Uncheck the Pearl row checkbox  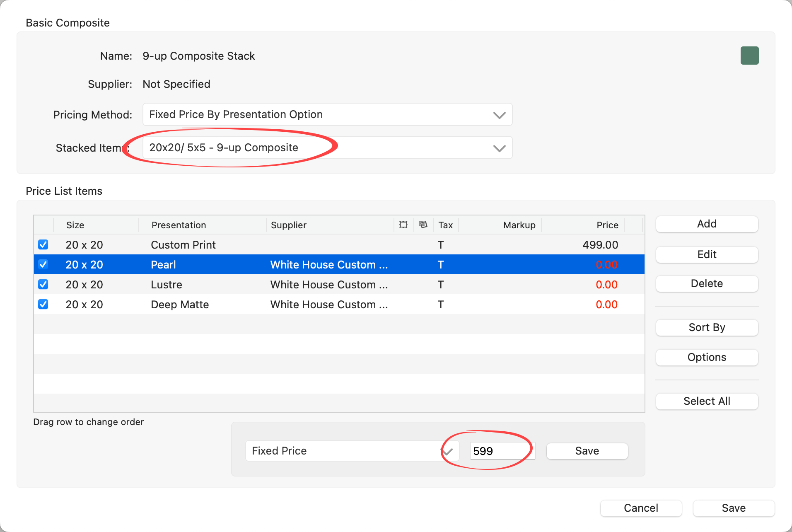pos(43,265)
